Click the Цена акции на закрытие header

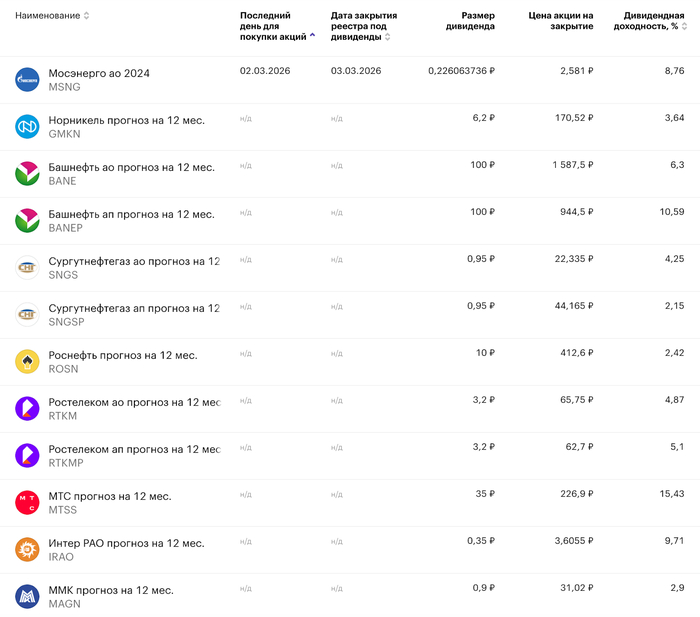point(560,21)
